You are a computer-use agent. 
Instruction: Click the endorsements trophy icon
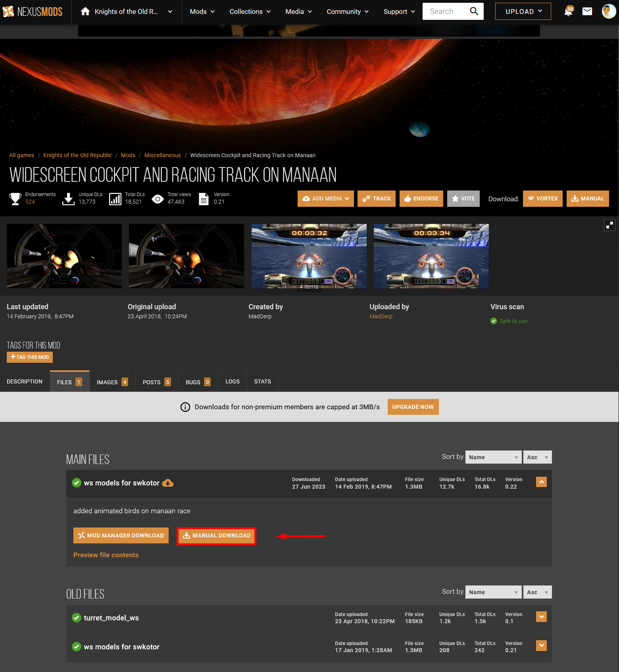point(15,198)
